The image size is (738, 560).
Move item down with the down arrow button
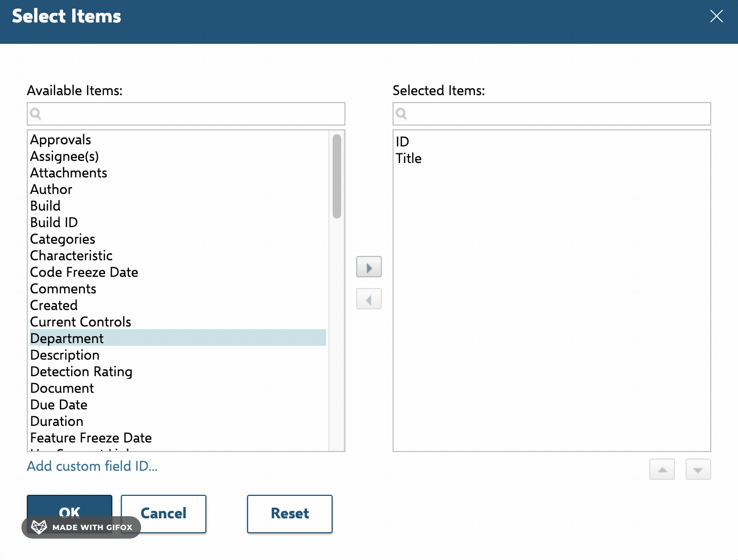click(x=698, y=469)
